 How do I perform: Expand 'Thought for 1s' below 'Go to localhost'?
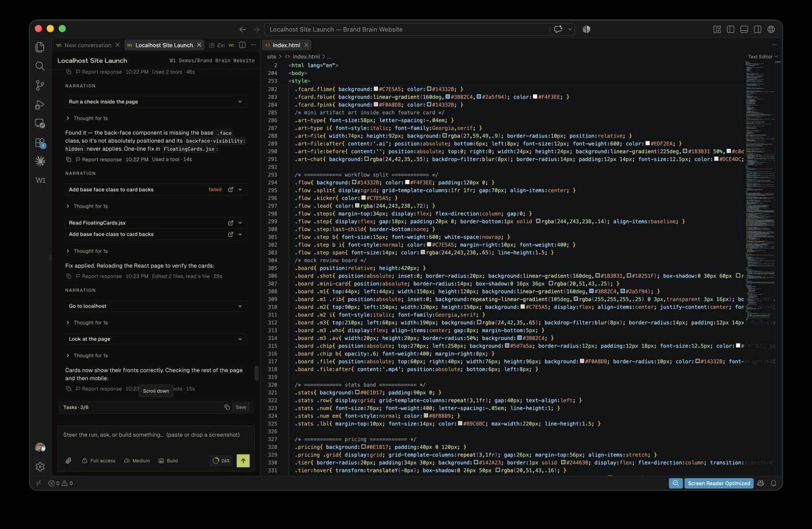pyautogui.click(x=87, y=323)
